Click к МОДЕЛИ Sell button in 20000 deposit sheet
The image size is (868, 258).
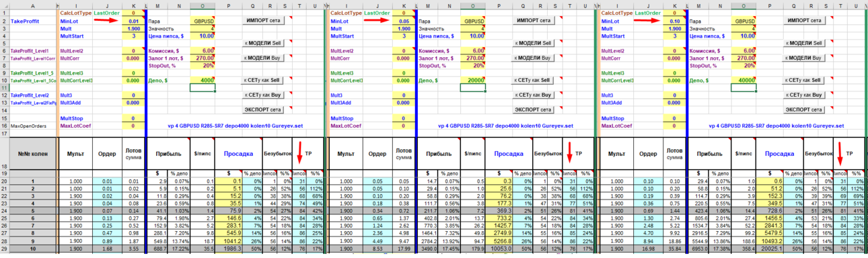[x=534, y=43]
